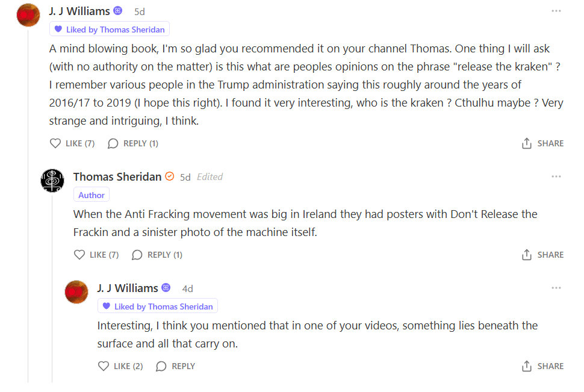Like J. J Williams' top comment
This screenshot has height=392, width=584.
coord(56,143)
